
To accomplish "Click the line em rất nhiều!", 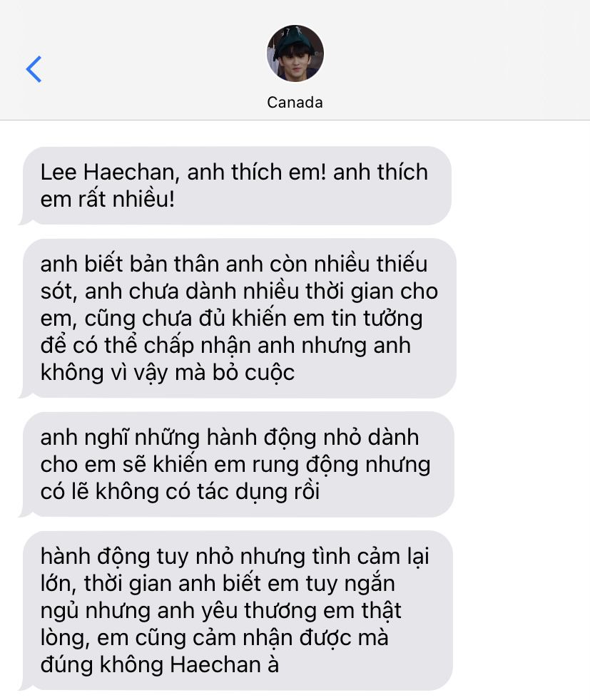I will click(x=107, y=199).
